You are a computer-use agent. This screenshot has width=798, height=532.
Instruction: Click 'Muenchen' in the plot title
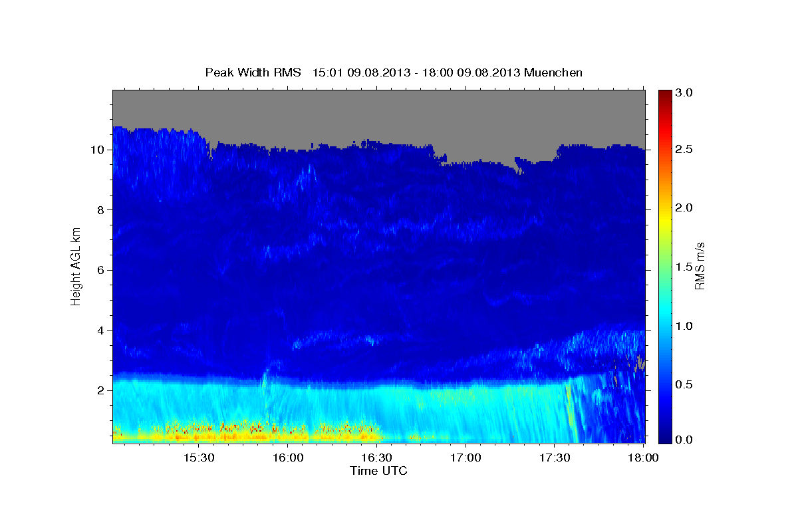click(553, 72)
